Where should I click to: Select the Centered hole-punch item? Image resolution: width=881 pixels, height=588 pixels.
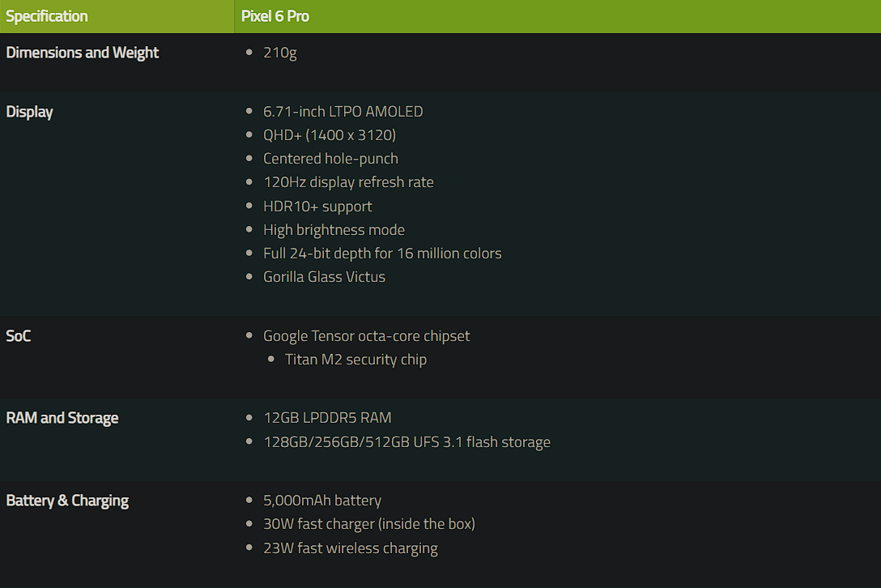pos(330,159)
